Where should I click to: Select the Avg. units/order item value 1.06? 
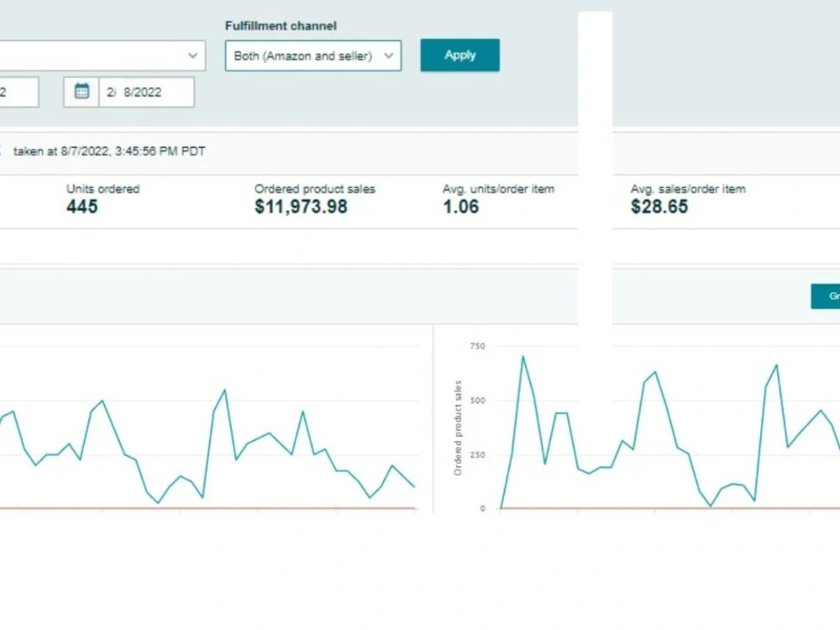tap(460, 207)
